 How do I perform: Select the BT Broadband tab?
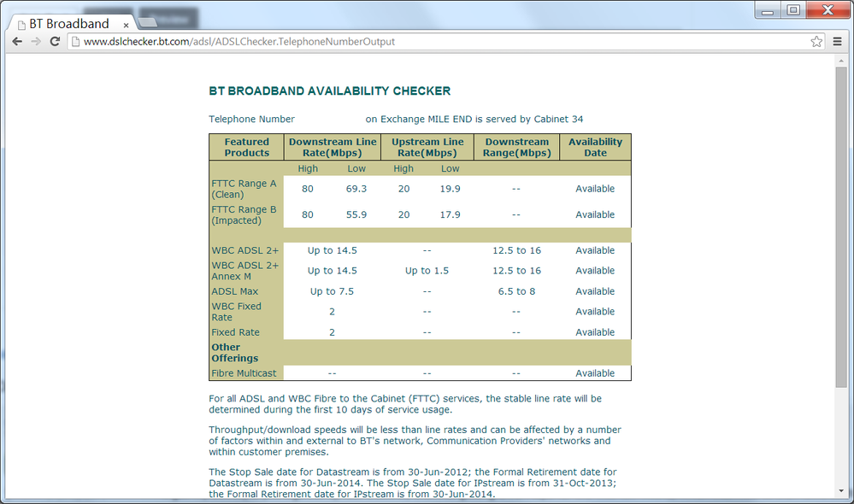[x=71, y=24]
